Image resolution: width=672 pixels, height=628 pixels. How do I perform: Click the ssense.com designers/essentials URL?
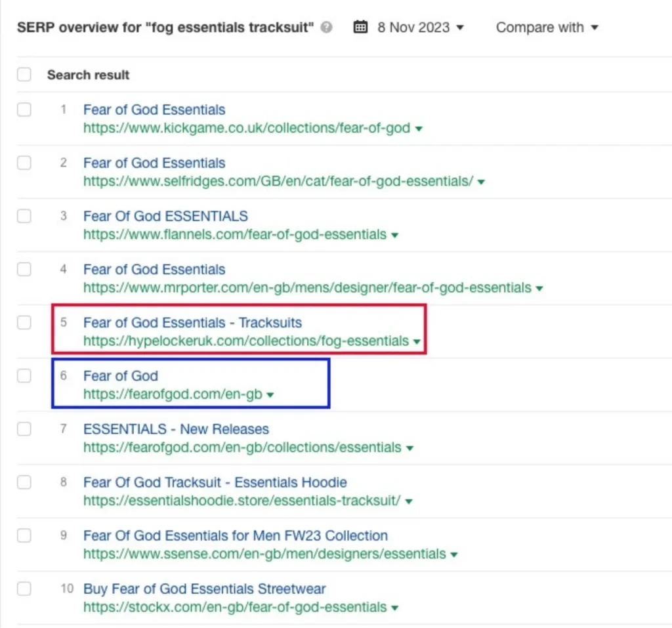(x=264, y=554)
